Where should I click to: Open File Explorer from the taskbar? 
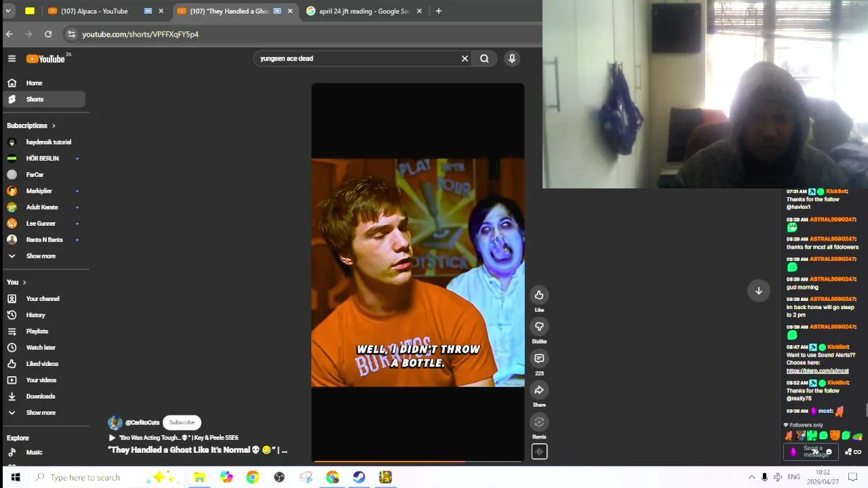click(199, 477)
